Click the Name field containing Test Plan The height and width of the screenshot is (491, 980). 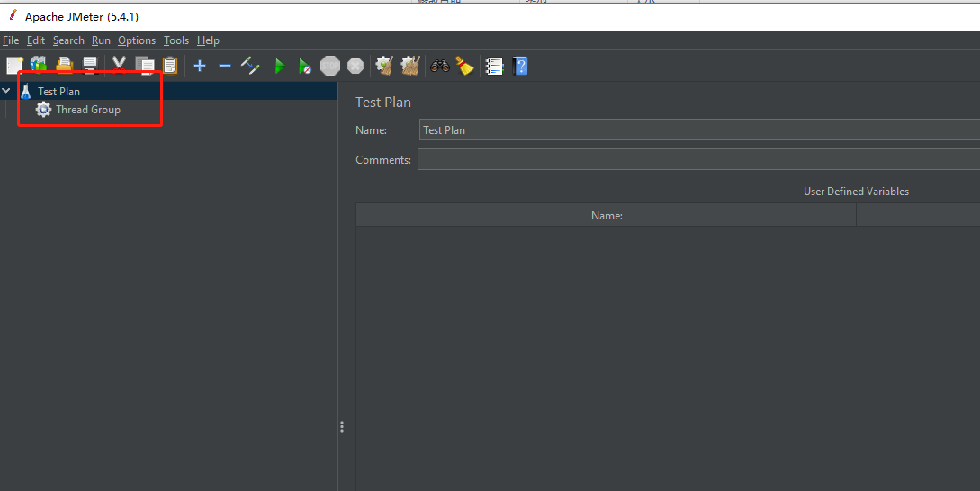[699, 129]
